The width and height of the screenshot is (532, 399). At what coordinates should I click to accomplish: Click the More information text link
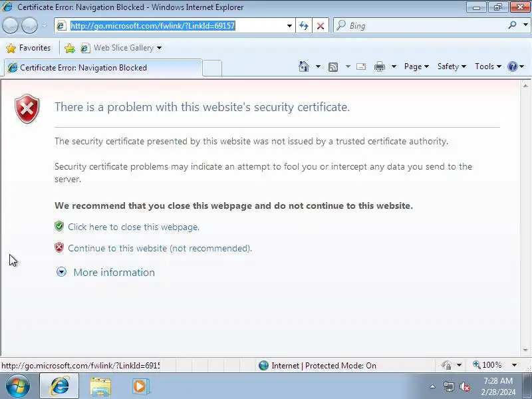[114, 273]
